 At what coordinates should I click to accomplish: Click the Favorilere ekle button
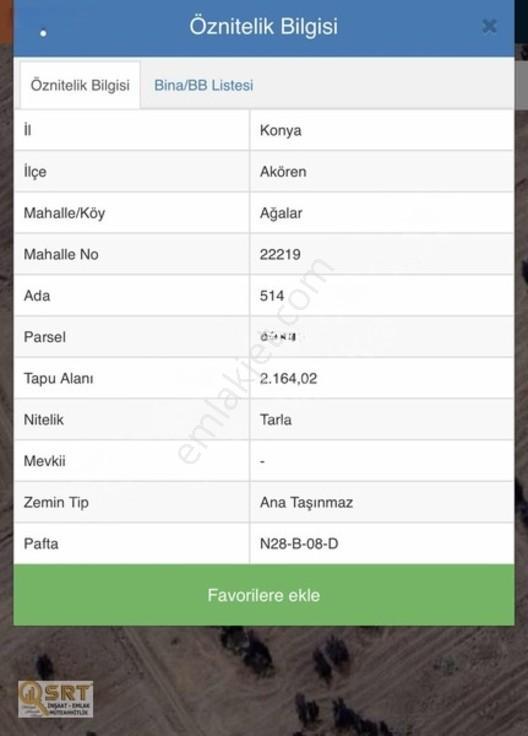coord(264,595)
